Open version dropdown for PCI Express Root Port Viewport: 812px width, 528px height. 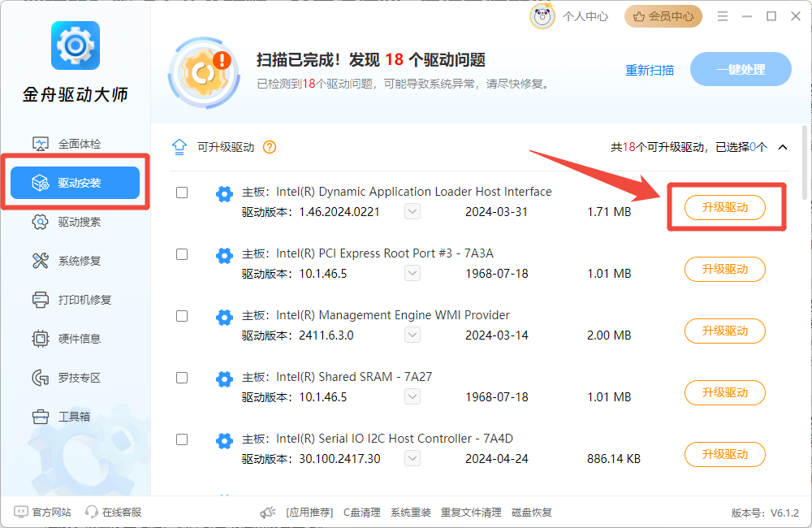[412, 273]
